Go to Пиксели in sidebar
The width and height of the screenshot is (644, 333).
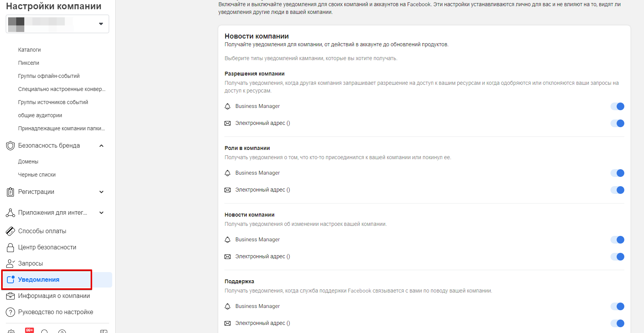(29, 63)
